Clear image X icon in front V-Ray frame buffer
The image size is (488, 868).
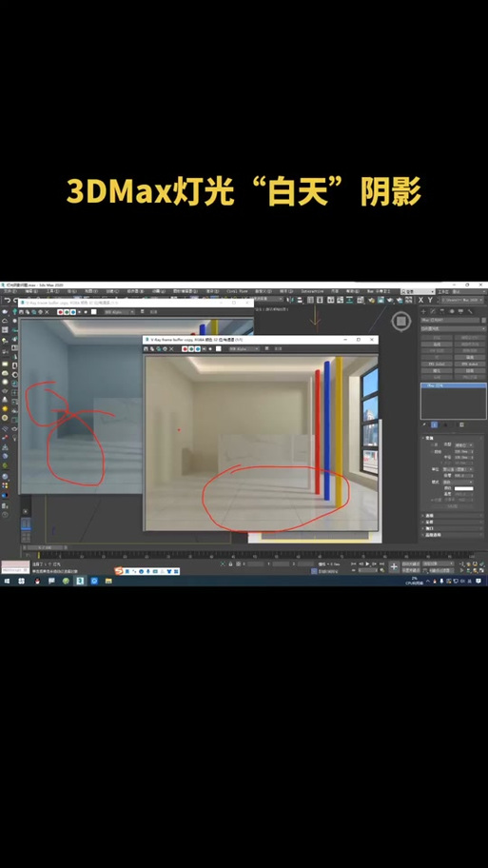[171, 348]
